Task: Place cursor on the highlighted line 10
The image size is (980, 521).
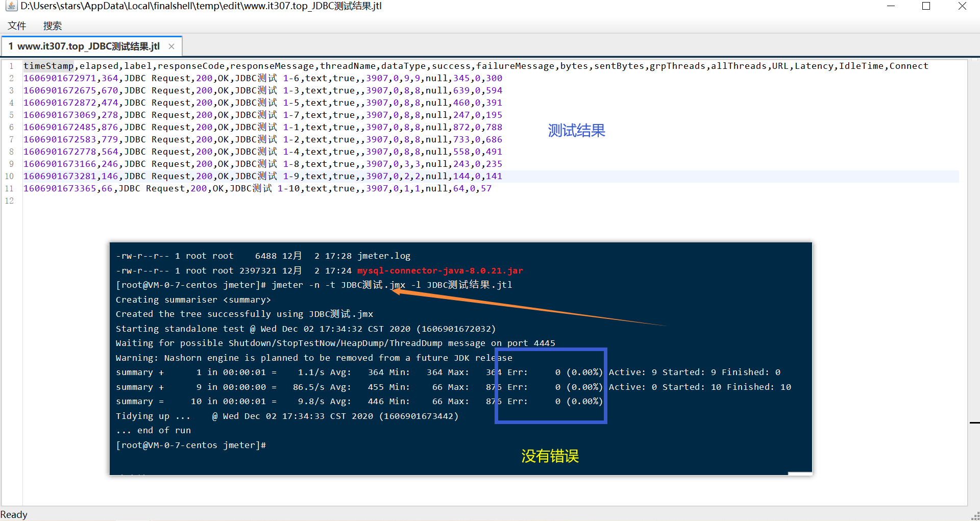Action: 255,176
